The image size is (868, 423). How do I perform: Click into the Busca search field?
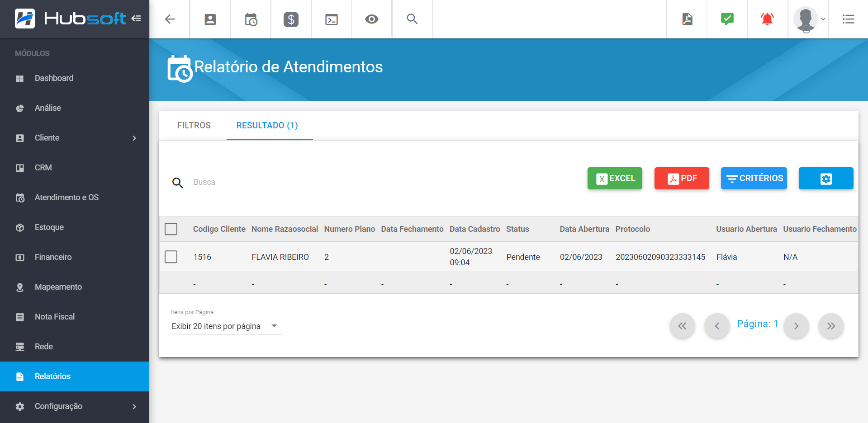pos(382,182)
